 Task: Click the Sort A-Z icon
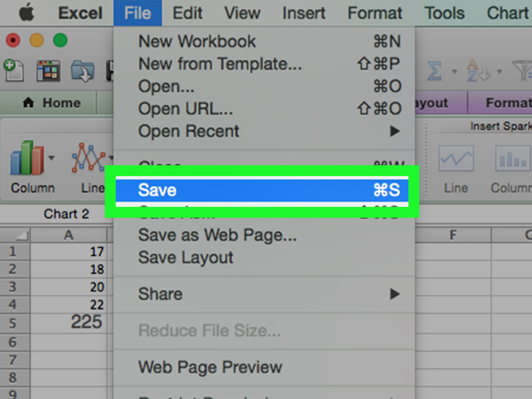(x=478, y=71)
